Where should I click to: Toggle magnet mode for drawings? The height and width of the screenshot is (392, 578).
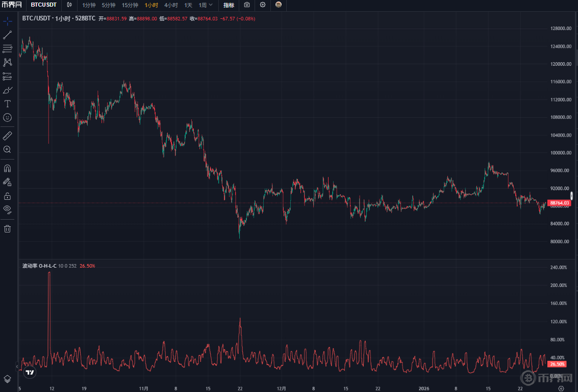pos(8,168)
